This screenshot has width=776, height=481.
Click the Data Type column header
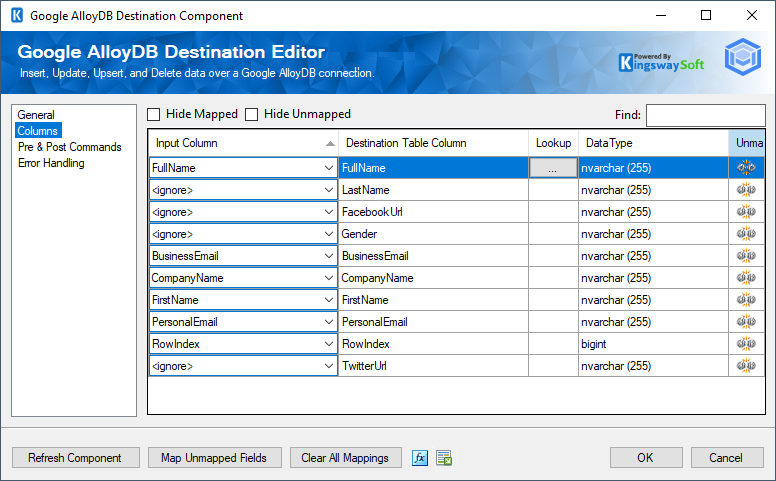(653, 143)
